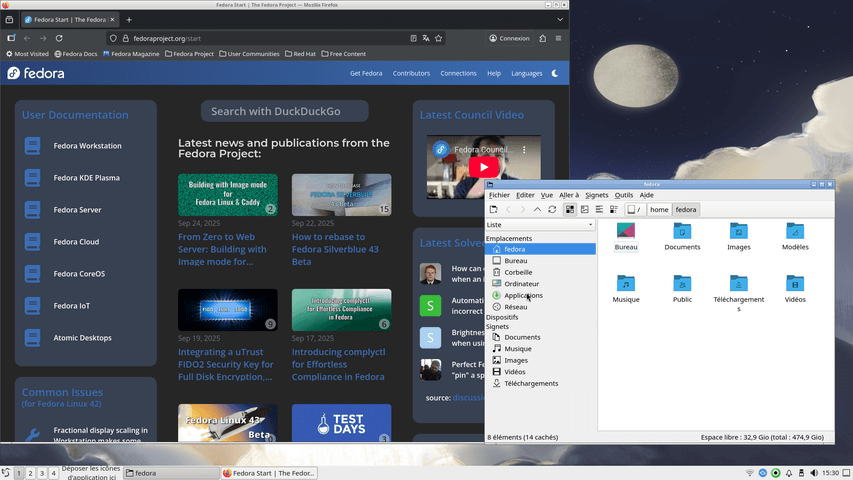Click Contributors in the navigation bar
853x480 pixels.
pos(411,73)
